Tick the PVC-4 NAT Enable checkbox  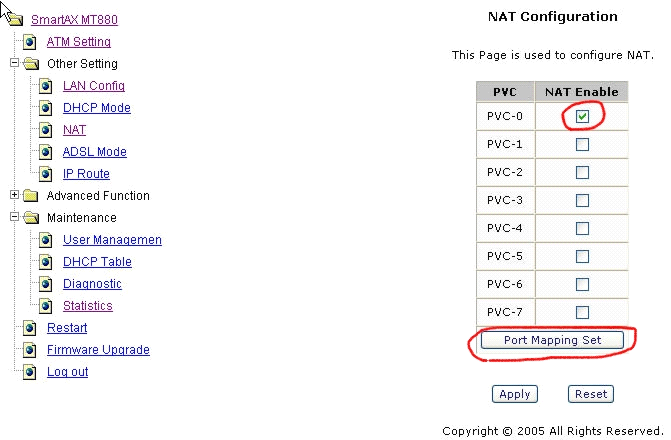582,228
